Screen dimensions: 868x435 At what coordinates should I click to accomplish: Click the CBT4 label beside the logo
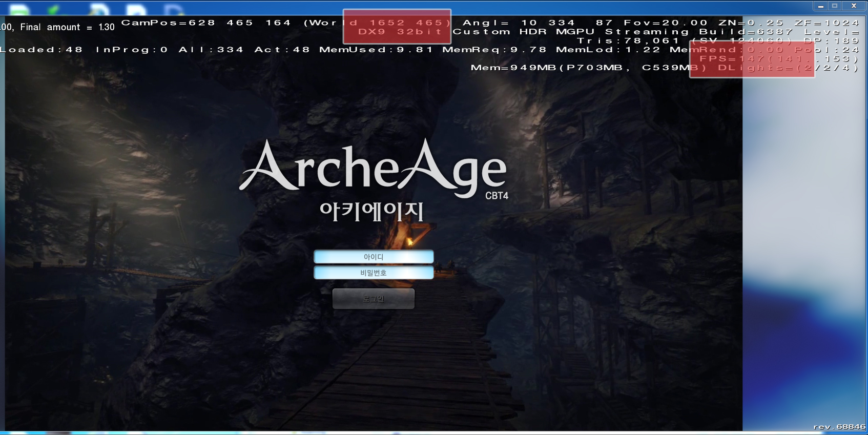pyautogui.click(x=497, y=196)
